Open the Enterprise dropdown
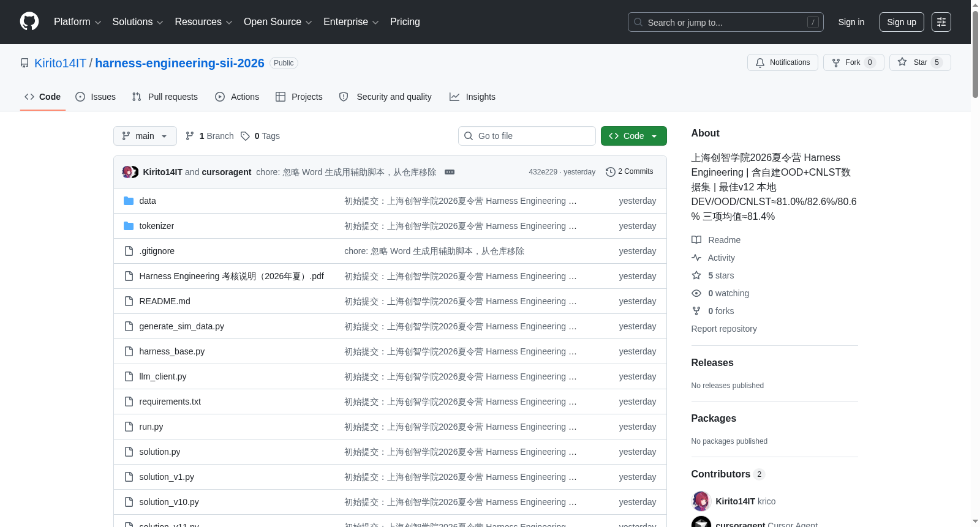 pyautogui.click(x=351, y=22)
